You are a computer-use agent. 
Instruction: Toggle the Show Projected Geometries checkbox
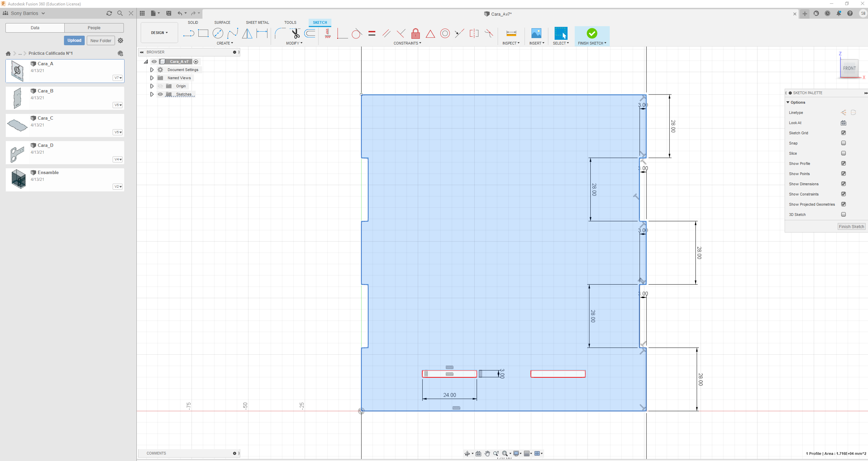click(844, 204)
